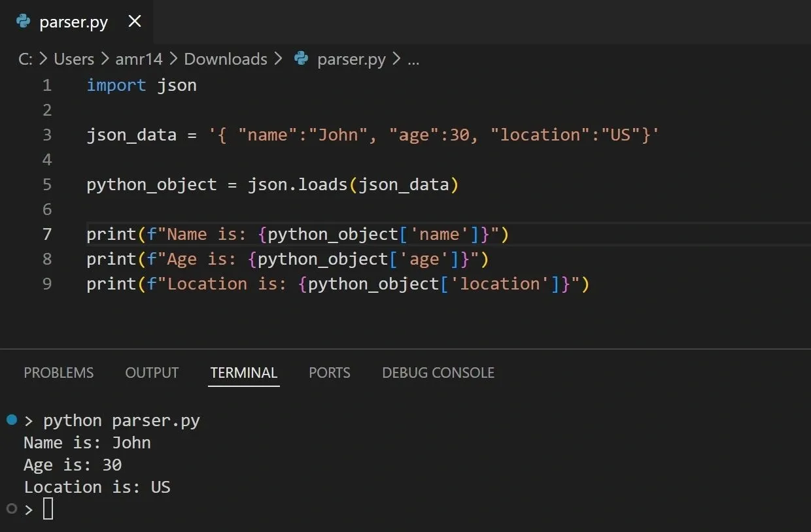Image resolution: width=811 pixels, height=532 pixels.
Task: Open the symbol ellipsis in the breadcrumb
Action: click(x=413, y=59)
